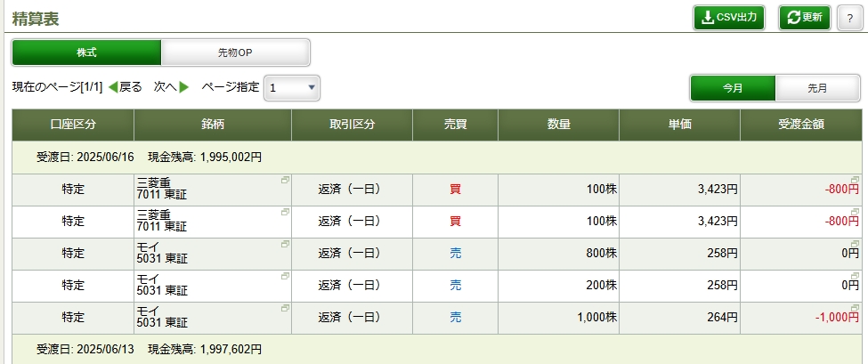Select the 先月 period toggle
868x364 pixels.
[x=816, y=88]
